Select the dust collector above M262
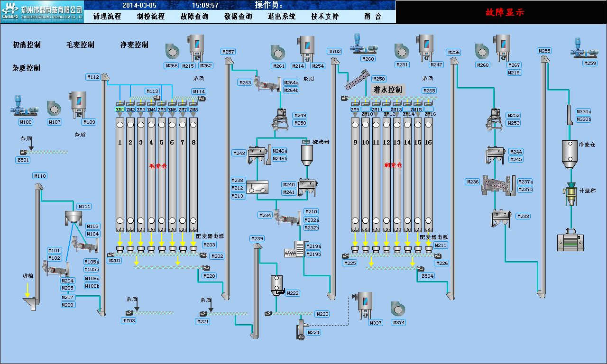 click(195, 48)
